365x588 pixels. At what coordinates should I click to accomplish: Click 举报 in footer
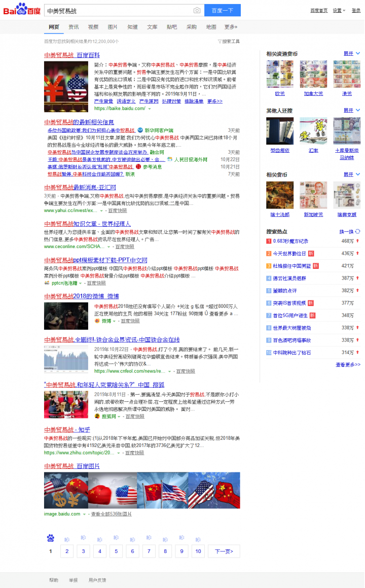[x=74, y=580]
